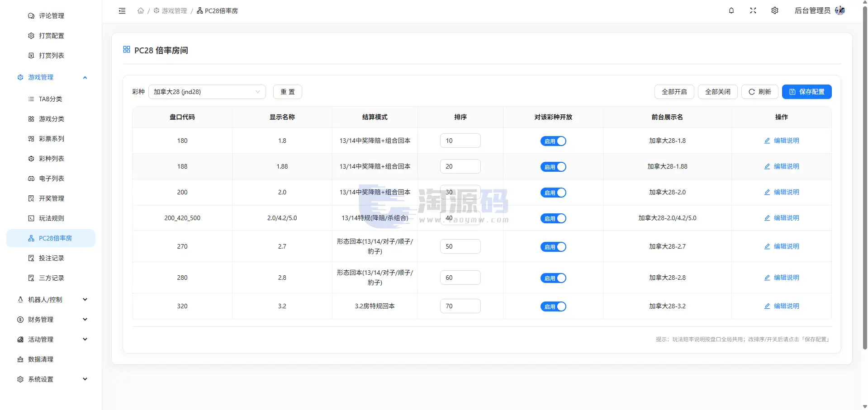Collapse the 游戏管理 menu group
This screenshot has width=868, height=410.
click(x=52, y=77)
